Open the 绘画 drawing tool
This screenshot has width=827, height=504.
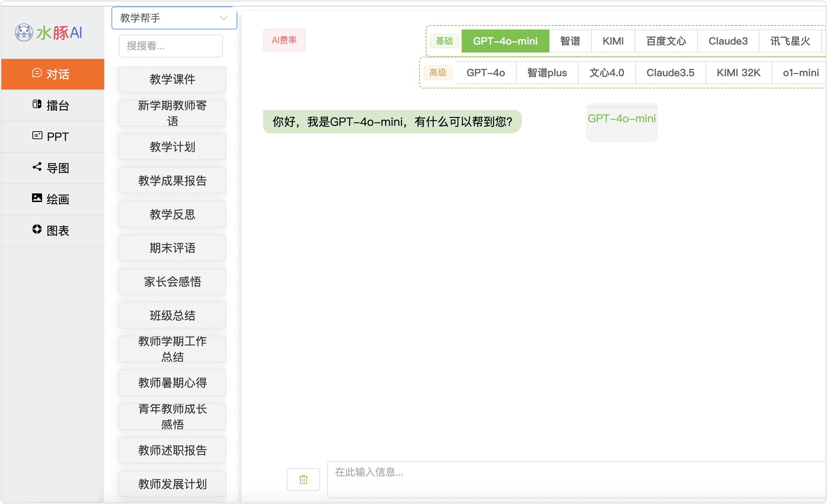pos(52,199)
